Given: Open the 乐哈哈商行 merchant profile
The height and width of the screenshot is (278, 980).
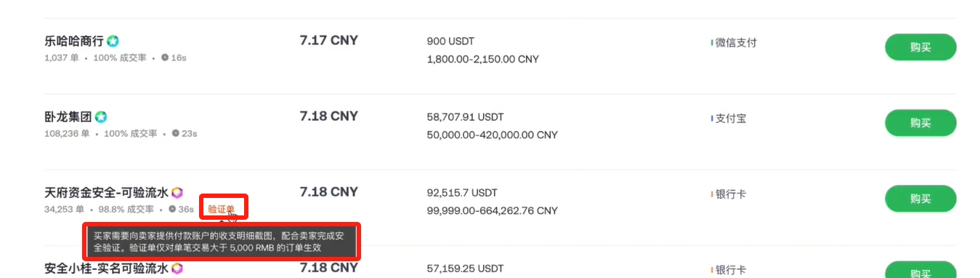Looking at the screenshot, I should (x=74, y=41).
